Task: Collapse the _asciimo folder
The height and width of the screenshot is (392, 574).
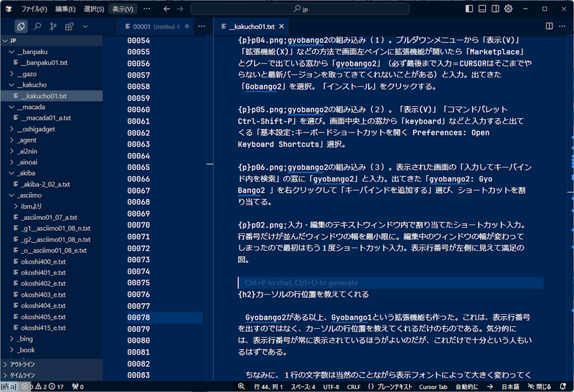Action: point(11,195)
